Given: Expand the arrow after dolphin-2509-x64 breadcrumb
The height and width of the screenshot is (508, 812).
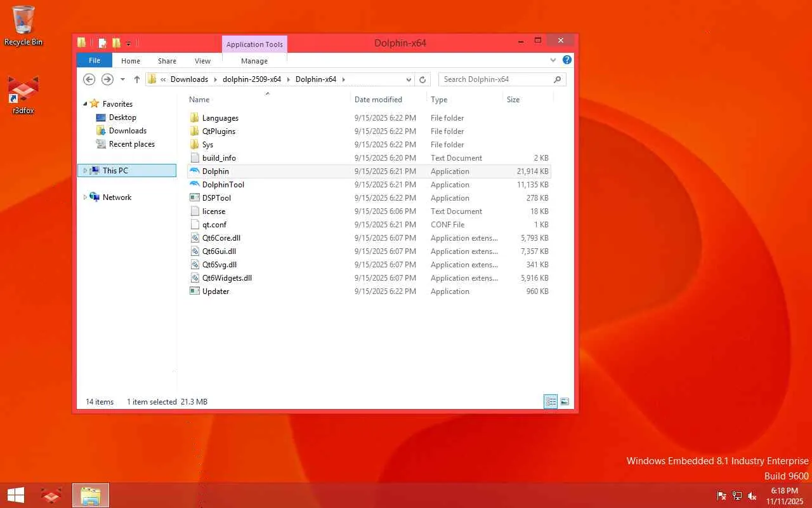Looking at the screenshot, I should 288,79.
